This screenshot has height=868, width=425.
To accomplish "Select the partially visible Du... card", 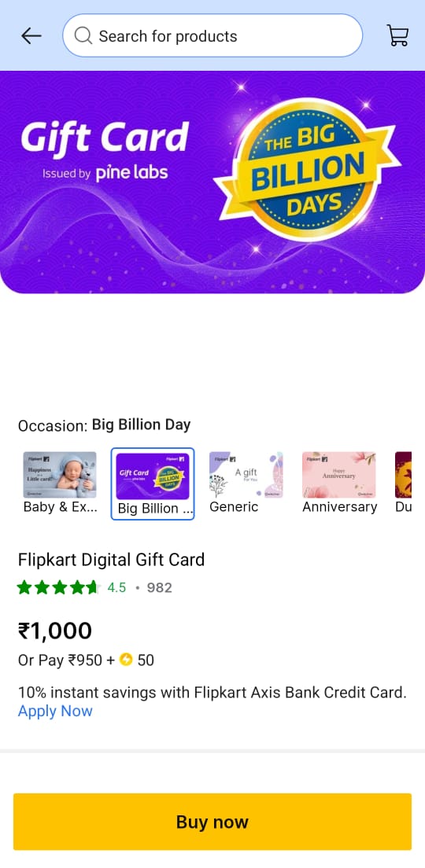I will [x=403, y=484].
